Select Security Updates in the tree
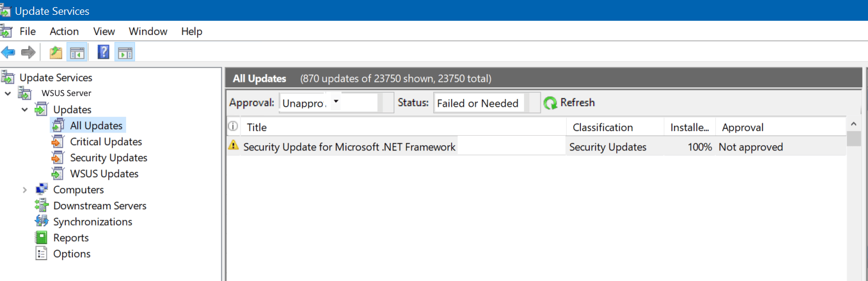The width and height of the screenshot is (868, 281). tap(108, 158)
